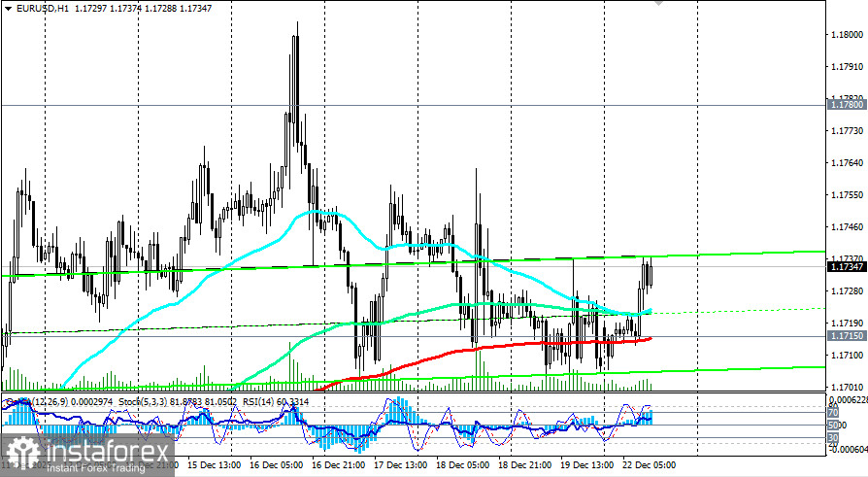Select the level 30 marker in oscillator
868x477 pixels.
coord(833,438)
